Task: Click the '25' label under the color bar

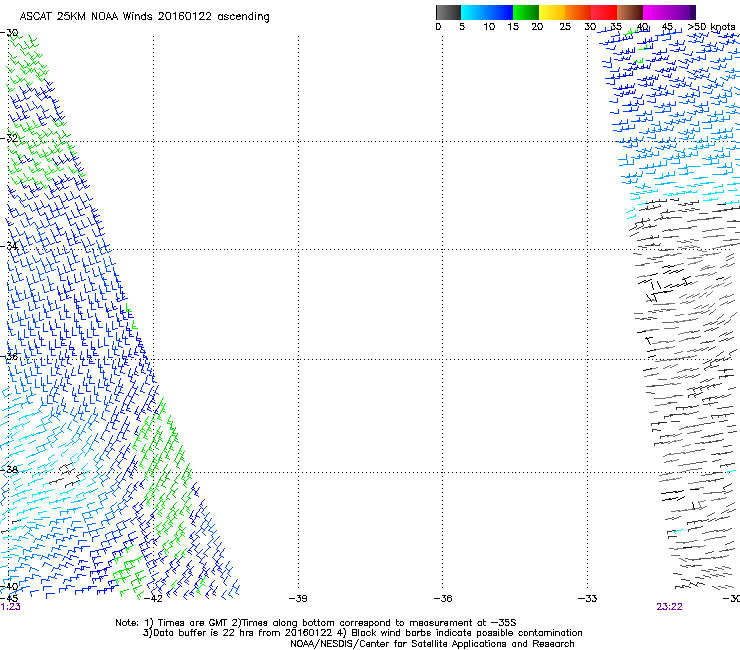Action: coord(565,27)
